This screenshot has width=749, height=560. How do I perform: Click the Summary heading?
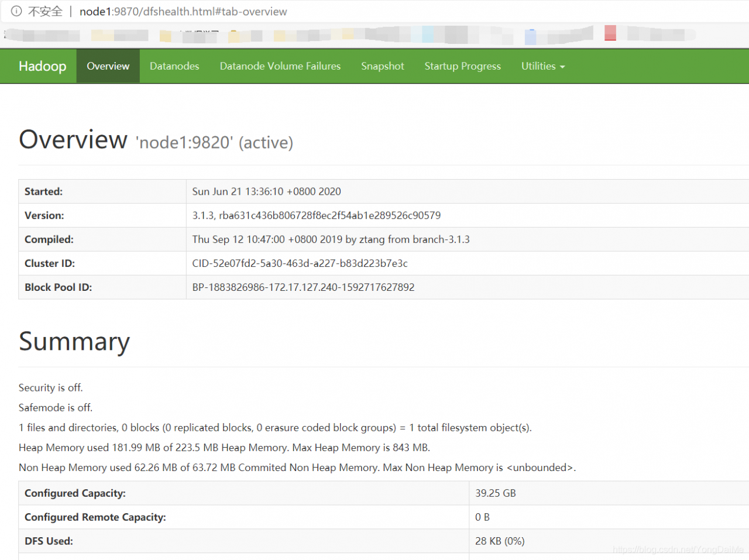point(74,342)
